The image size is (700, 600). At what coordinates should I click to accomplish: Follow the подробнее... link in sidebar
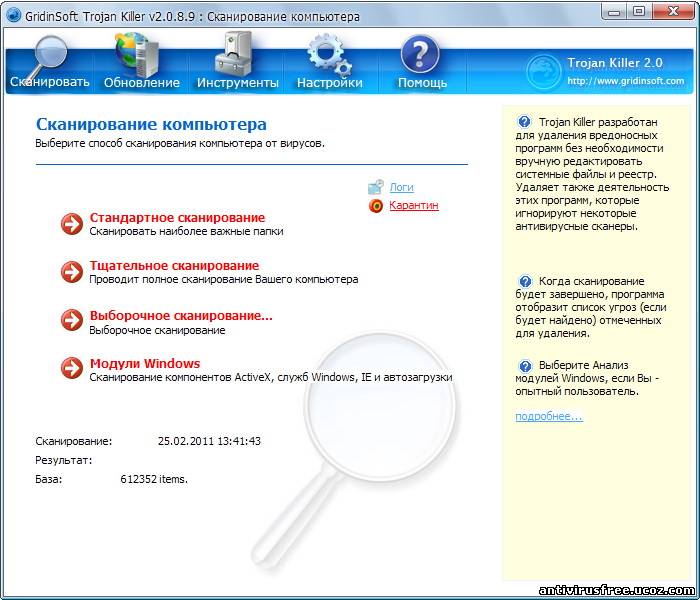pyautogui.click(x=549, y=416)
